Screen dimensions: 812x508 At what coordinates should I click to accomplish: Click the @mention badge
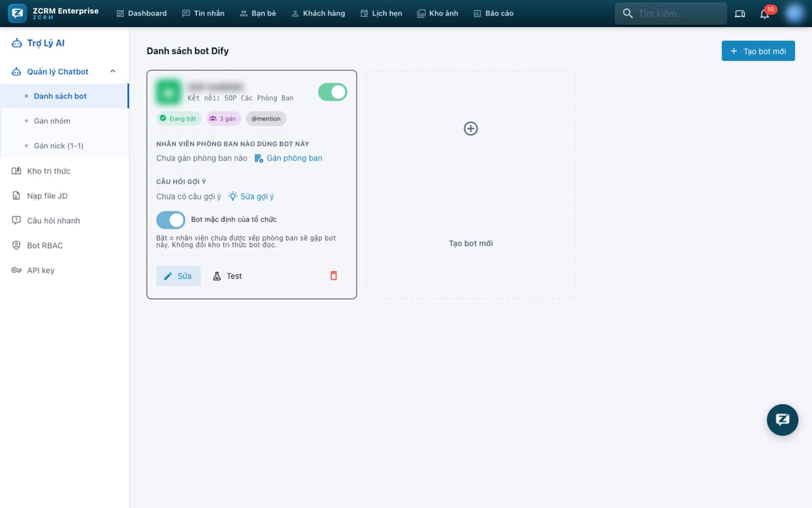point(266,119)
